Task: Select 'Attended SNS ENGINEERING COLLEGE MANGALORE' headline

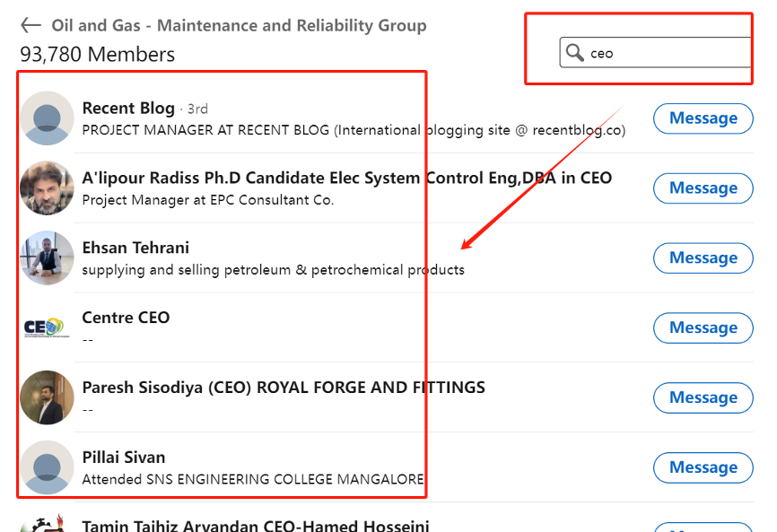Action: pyautogui.click(x=253, y=479)
